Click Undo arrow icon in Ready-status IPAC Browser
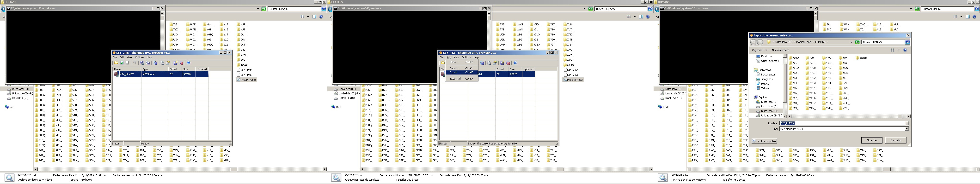 (x=135, y=63)
